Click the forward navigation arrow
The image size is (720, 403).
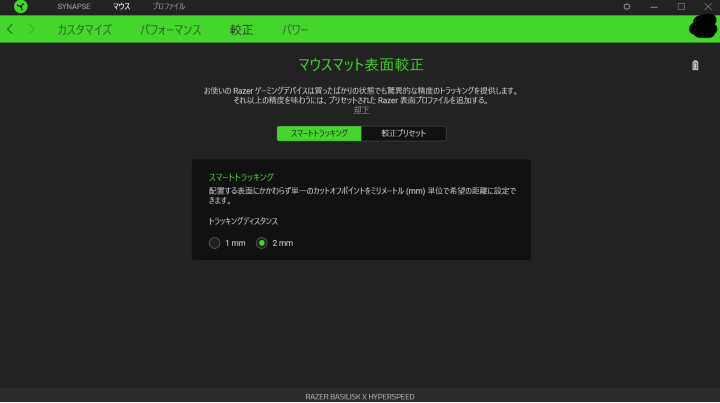31,29
